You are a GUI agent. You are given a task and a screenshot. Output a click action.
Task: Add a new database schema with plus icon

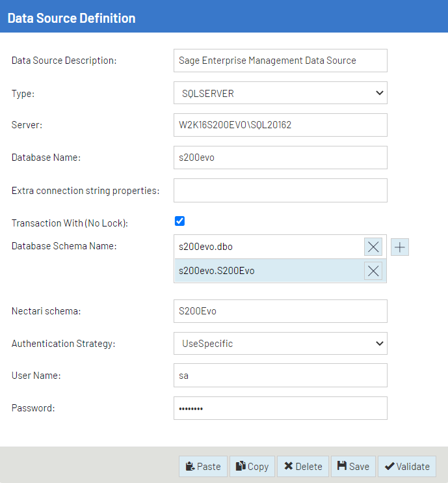click(400, 247)
